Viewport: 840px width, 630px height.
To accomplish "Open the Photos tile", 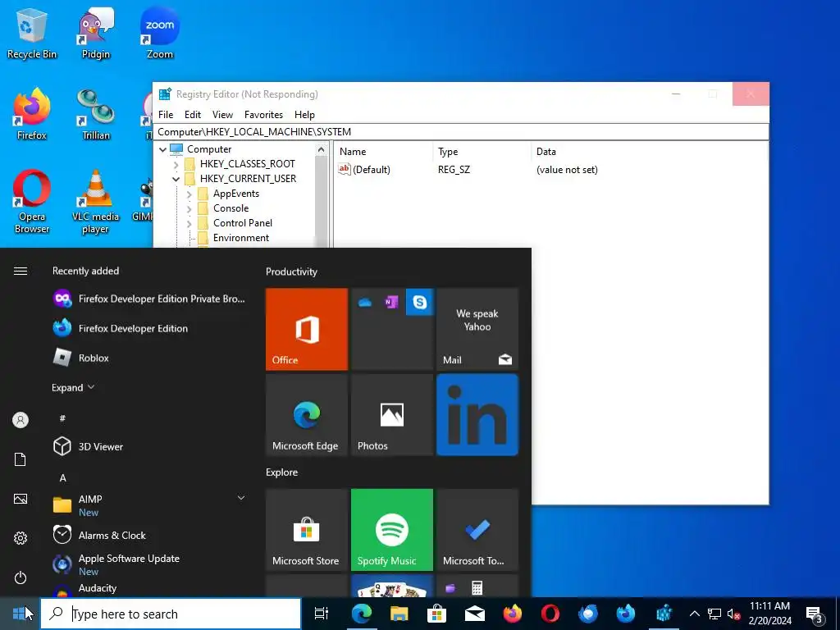I will click(x=391, y=414).
